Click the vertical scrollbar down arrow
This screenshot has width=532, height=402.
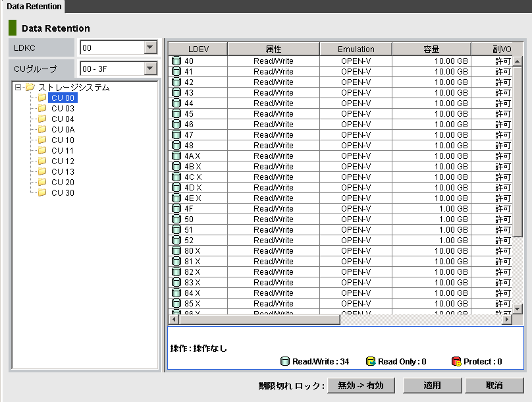tap(518, 308)
